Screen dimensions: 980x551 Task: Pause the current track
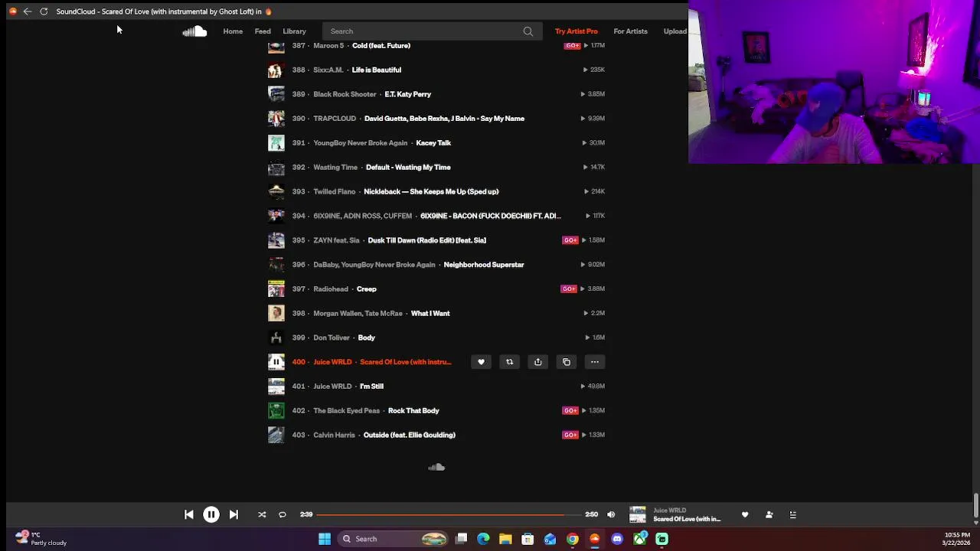pos(211,515)
